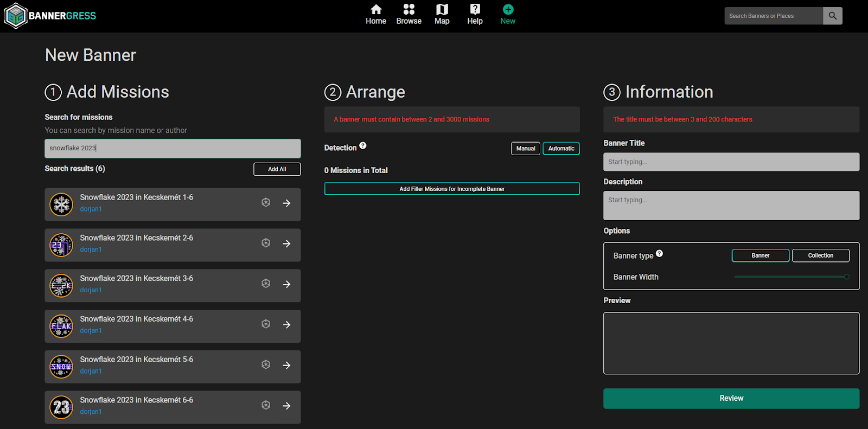Viewport: 868px width, 429px height.
Task: Go to the Browse page
Action: (x=409, y=15)
